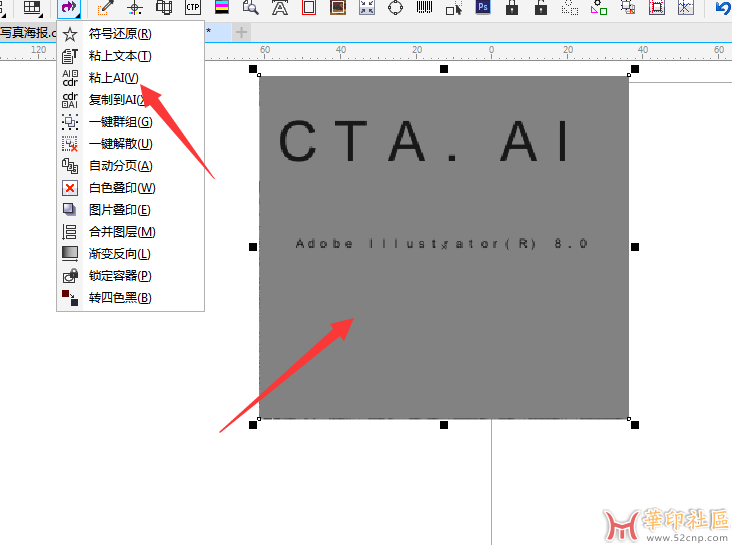This screenshot has height=545, width=732.
Task: Choose 合并图层(M) in the menu
Action: coord(130,232)
